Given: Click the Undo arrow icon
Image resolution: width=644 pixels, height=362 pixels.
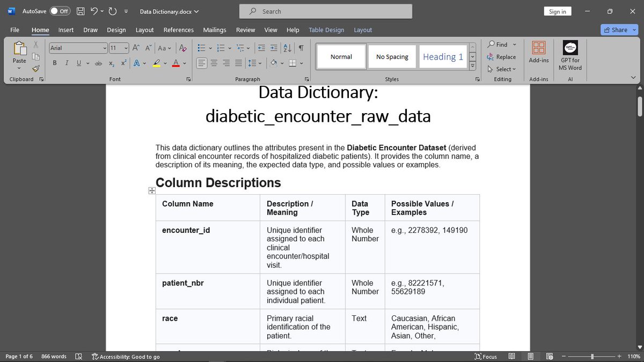Looking at the screenshot, I should [x=94, y=11].
